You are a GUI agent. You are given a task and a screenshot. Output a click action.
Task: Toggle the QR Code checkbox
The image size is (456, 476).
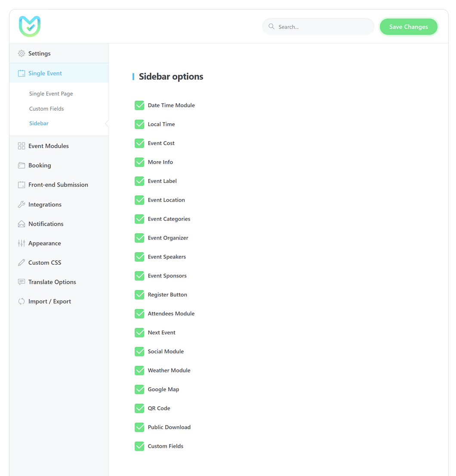139,408
